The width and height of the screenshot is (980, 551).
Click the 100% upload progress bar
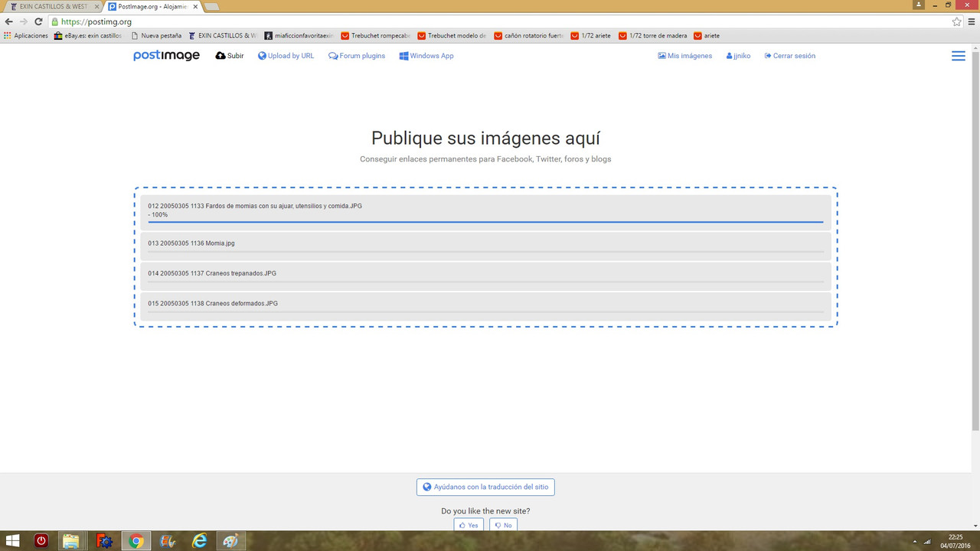pos(485,223)
